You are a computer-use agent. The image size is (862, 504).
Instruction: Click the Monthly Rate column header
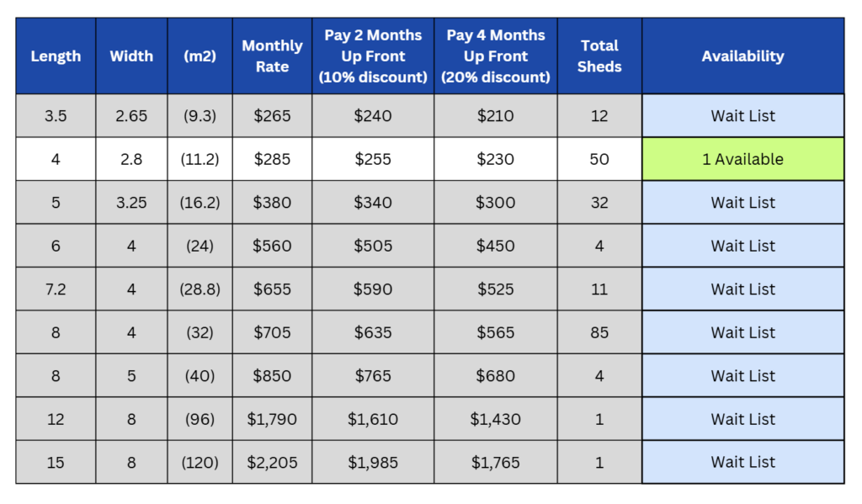272,56
